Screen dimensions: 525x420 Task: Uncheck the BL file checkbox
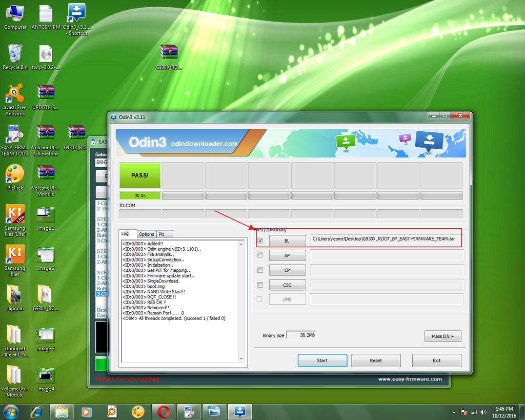coord(260,240)
